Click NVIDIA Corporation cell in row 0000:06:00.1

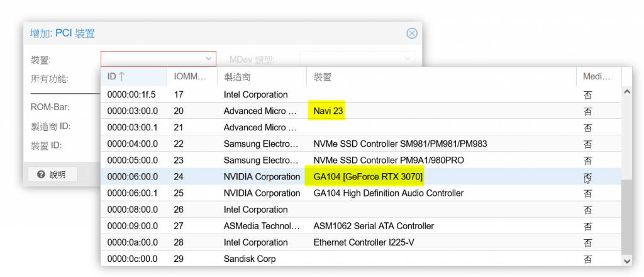click(262, 193)
